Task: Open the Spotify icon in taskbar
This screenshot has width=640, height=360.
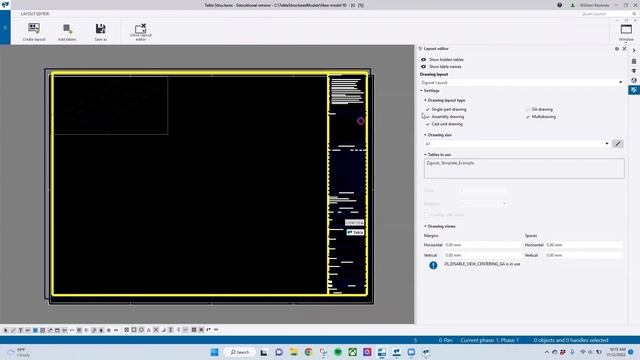Action: [338, 352]
